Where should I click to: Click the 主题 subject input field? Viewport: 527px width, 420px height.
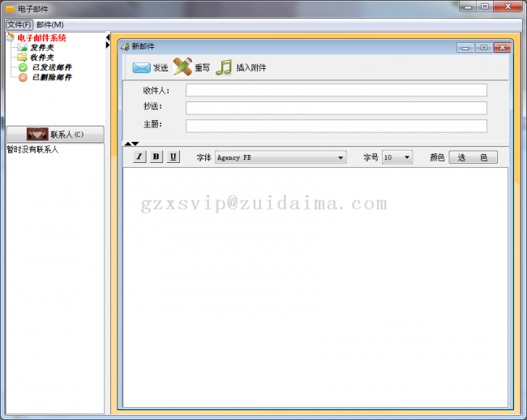coord(336,126)
